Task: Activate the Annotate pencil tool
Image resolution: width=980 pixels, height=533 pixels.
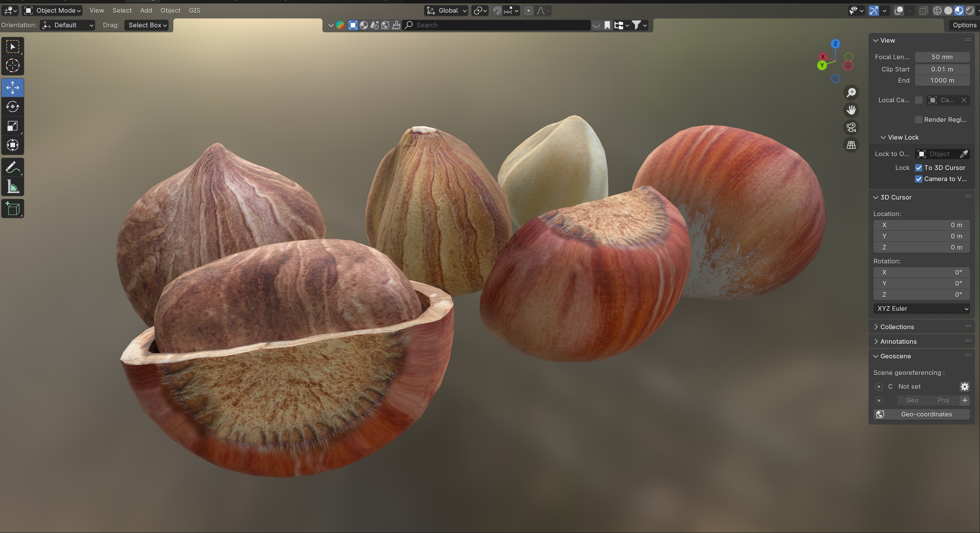Action: [12, 168]
